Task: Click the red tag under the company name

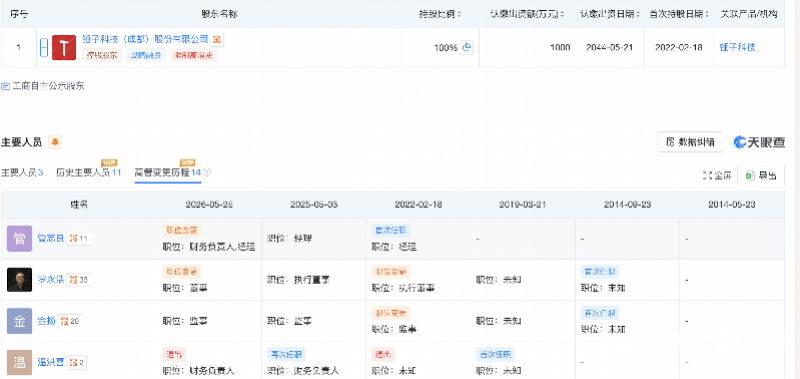Action: (194, 55)
